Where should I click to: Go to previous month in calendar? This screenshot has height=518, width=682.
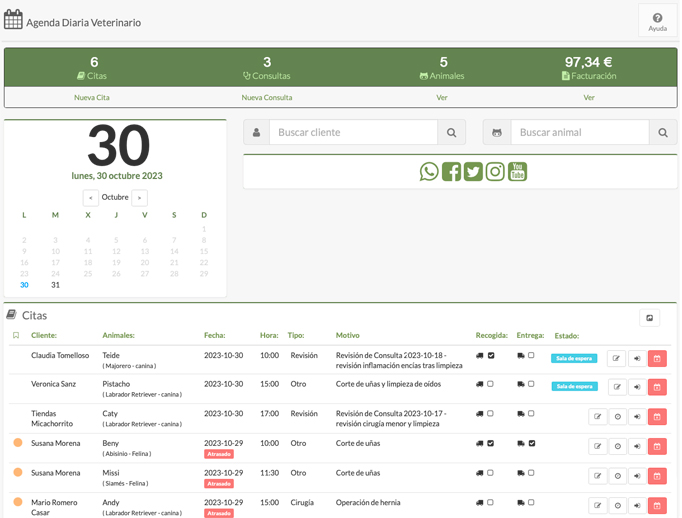[x=91, y=198]
